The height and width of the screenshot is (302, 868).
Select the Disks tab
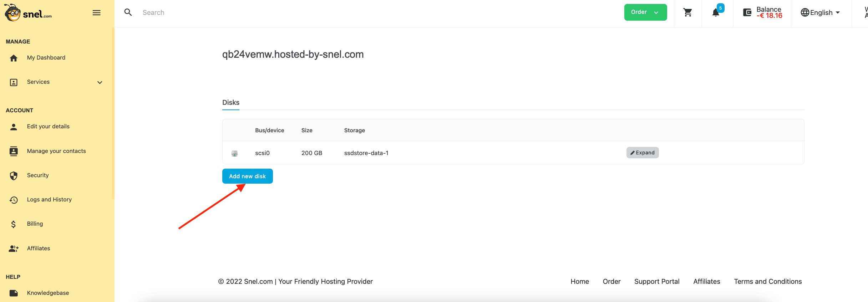coord(231,103)
